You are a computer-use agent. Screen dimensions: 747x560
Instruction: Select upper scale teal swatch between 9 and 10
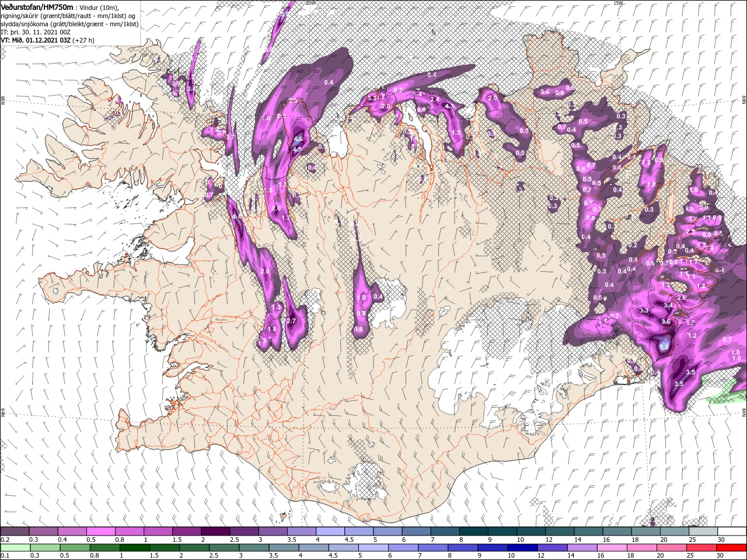pyautogui.click(x=502, y=531)
